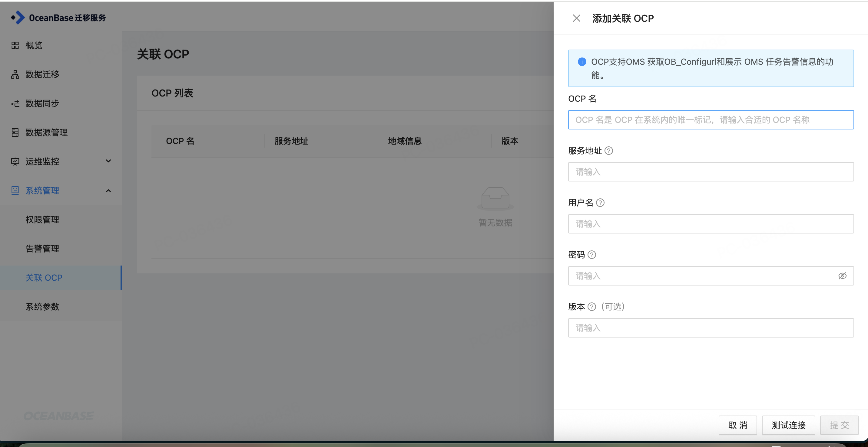Screen dimensions: 868x447
Task: Close the 添加关联 OCP drawer
Action: pyautogui.click(x=576, y=18)
